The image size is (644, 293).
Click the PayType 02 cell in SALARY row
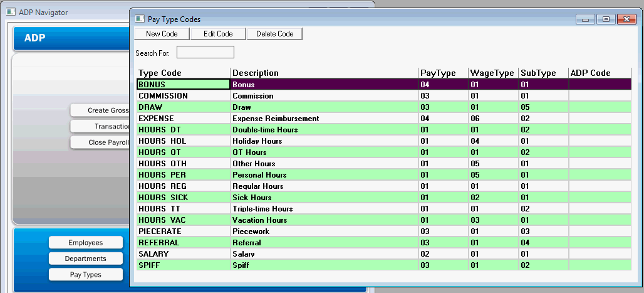[x=444, y=254]
